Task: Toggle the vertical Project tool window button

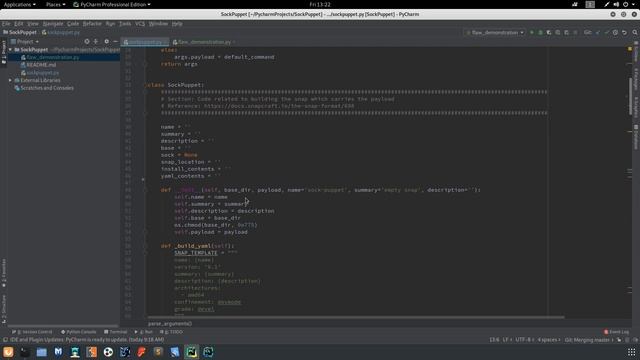Action: 4,51
